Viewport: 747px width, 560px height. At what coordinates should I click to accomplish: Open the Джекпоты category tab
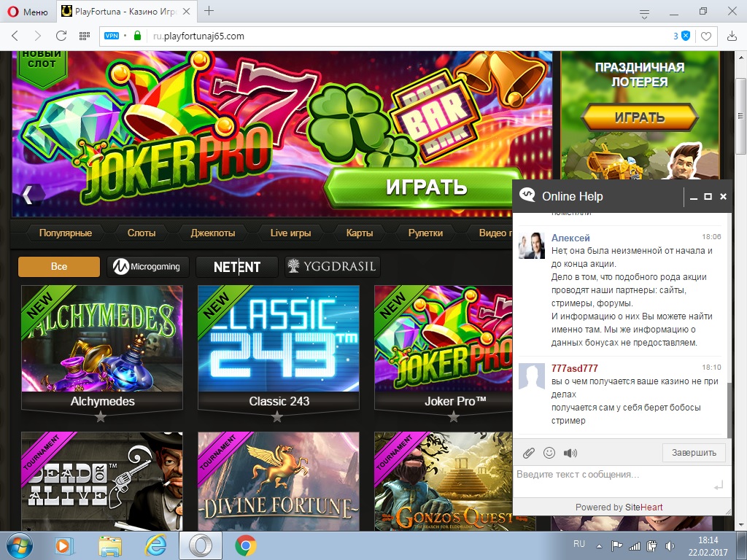tap(212, 233)
